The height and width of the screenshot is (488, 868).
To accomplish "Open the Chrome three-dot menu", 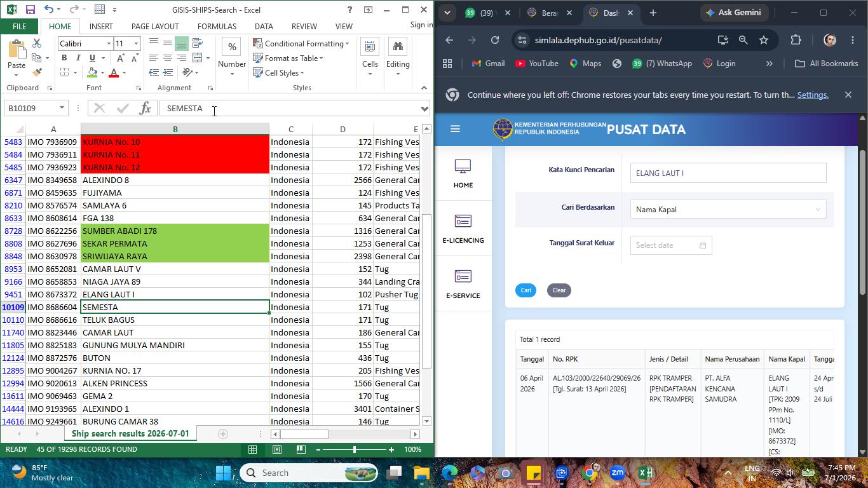I will click(852, 40).
